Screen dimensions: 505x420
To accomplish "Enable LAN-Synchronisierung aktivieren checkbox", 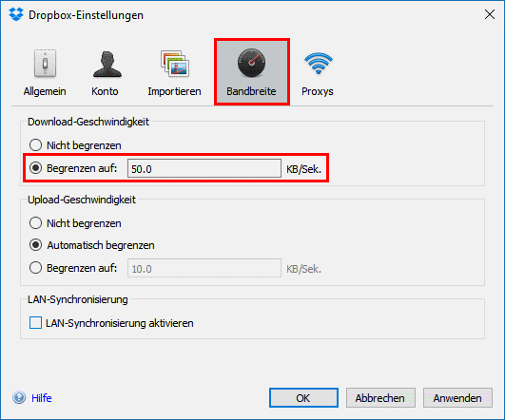I will click(35, 323).
